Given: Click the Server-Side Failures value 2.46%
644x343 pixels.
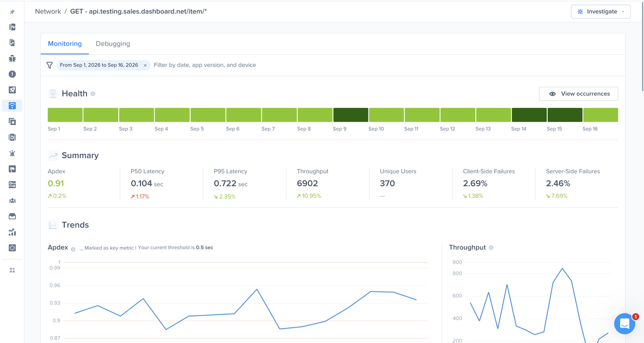Looking at the screenshot, I should point(558,183).
